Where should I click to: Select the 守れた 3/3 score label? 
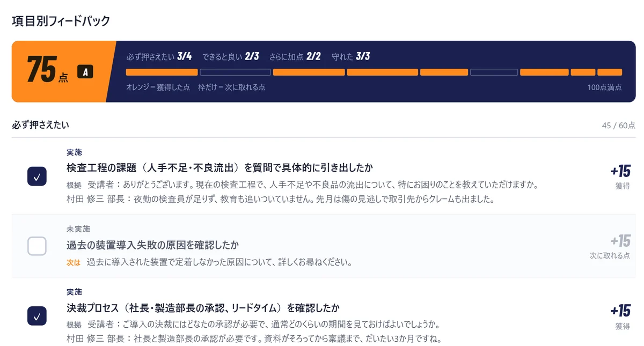point(351,56)
